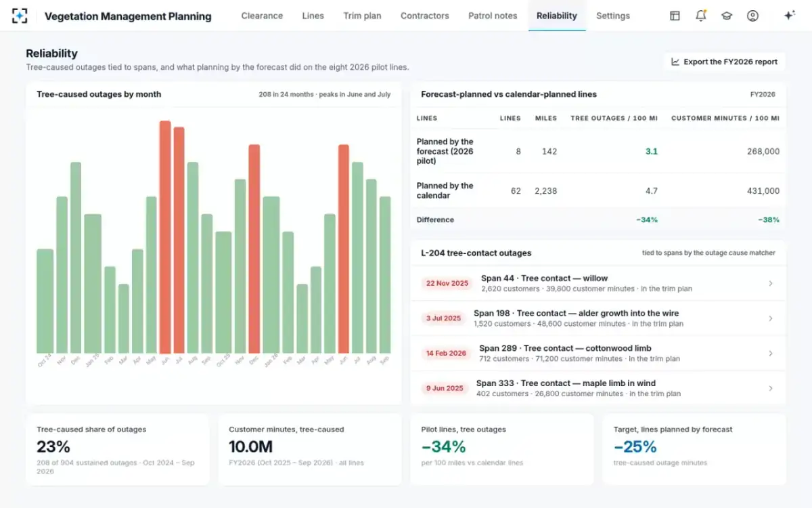Click the Vegetation Management Planning app logo
The height and width of the screenshot is (508, 812).
(20, 16)
